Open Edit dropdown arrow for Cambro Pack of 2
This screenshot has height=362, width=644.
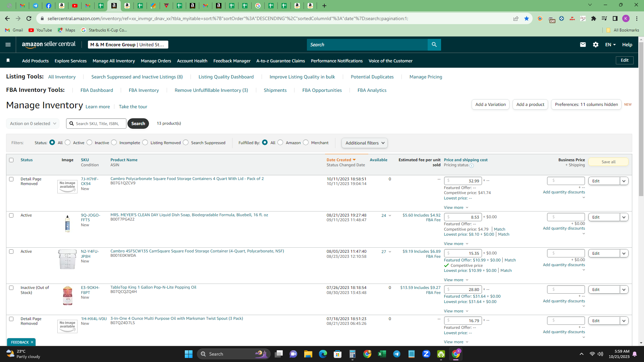click(624, 181)
